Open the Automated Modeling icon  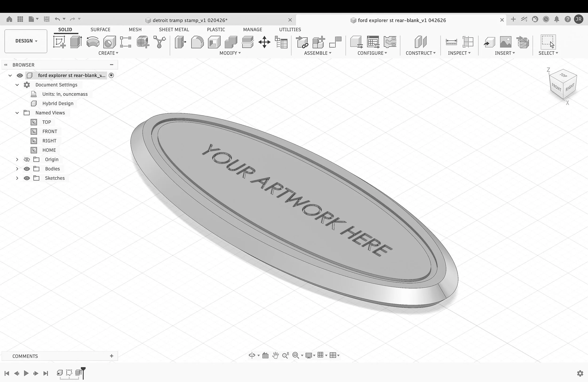pyautogui.click(x=160, y=42)
